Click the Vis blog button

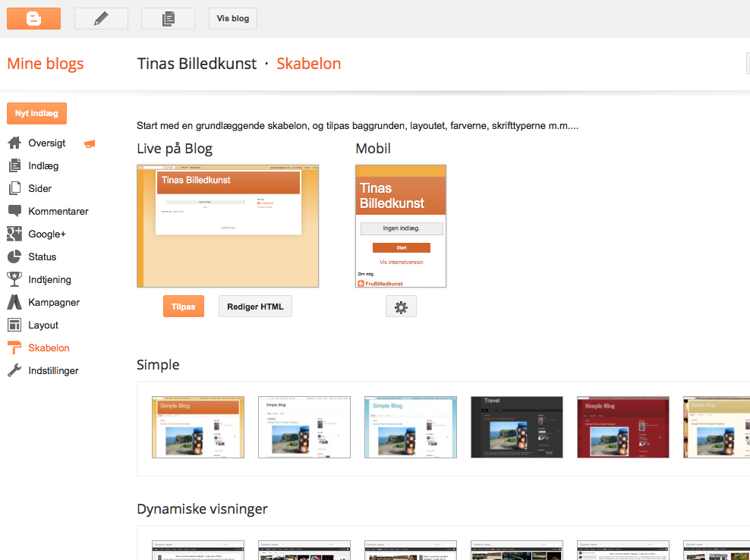tap(233, 19)
